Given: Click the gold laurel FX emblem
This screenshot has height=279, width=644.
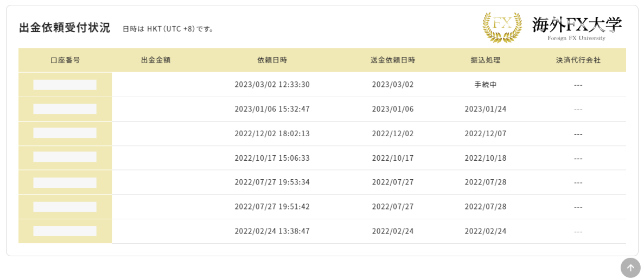Looking at the screenshot, I should coord(502,27).
